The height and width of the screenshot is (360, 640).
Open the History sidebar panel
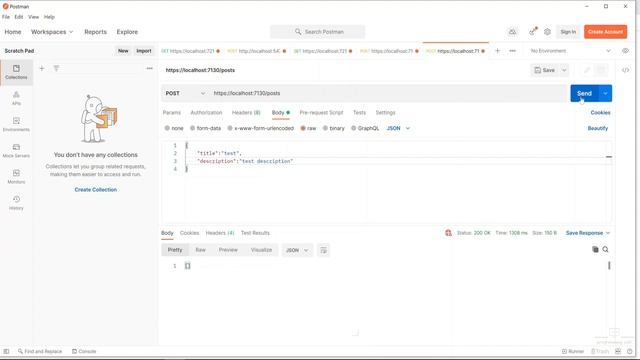click(16, 203)
